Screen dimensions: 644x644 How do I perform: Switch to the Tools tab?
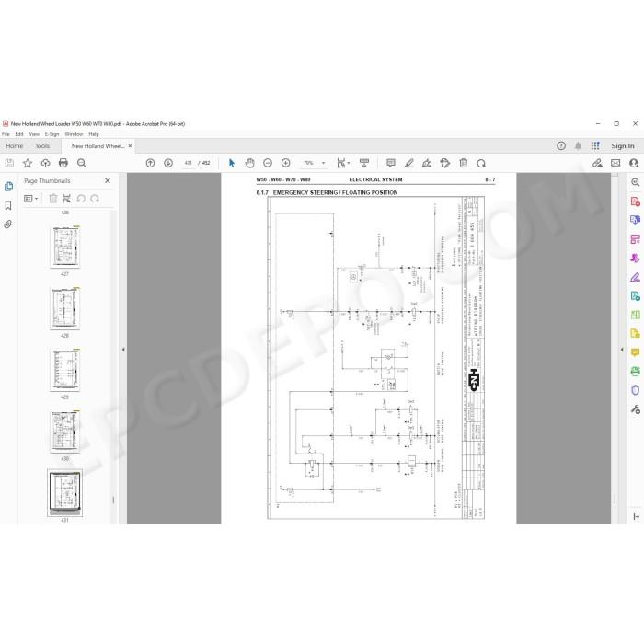tap(42, 145)
